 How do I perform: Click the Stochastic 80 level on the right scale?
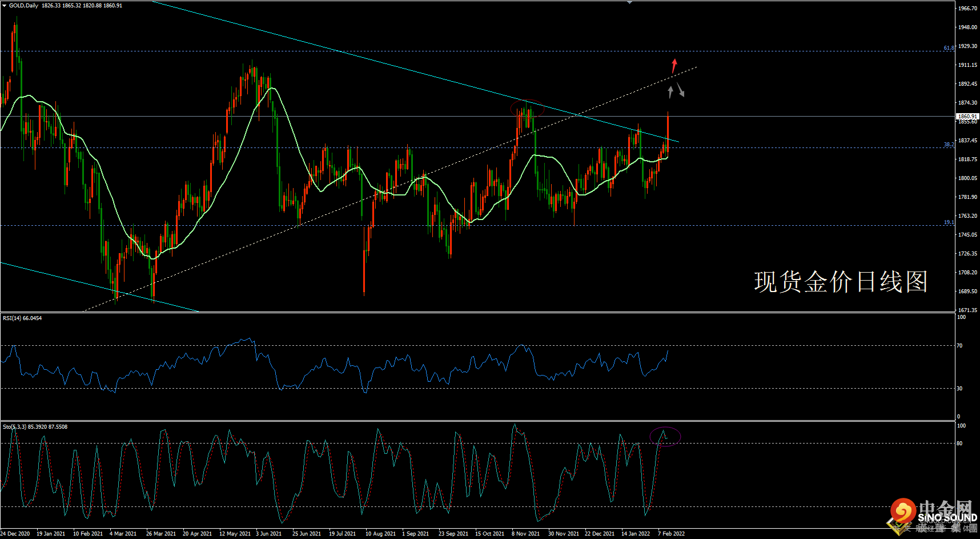pyautogui.click(x=959, y=443)
